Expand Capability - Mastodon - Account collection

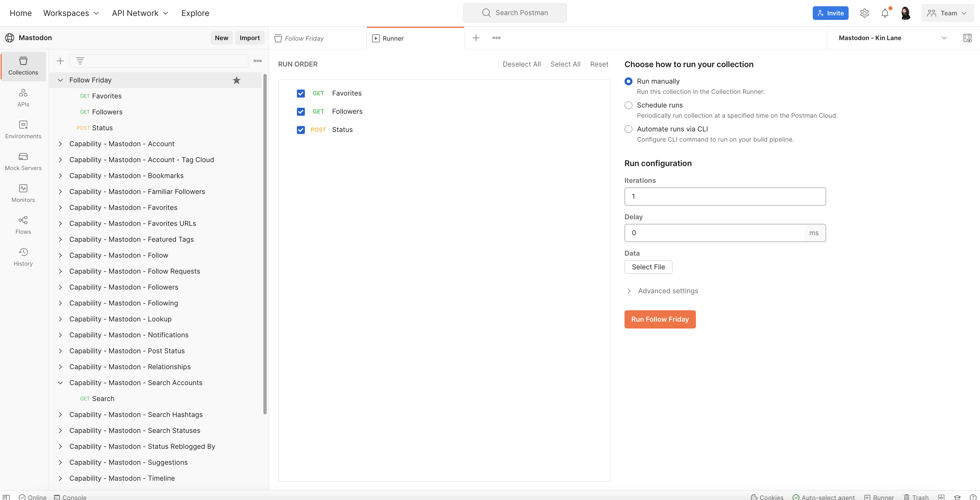point(60,144)
